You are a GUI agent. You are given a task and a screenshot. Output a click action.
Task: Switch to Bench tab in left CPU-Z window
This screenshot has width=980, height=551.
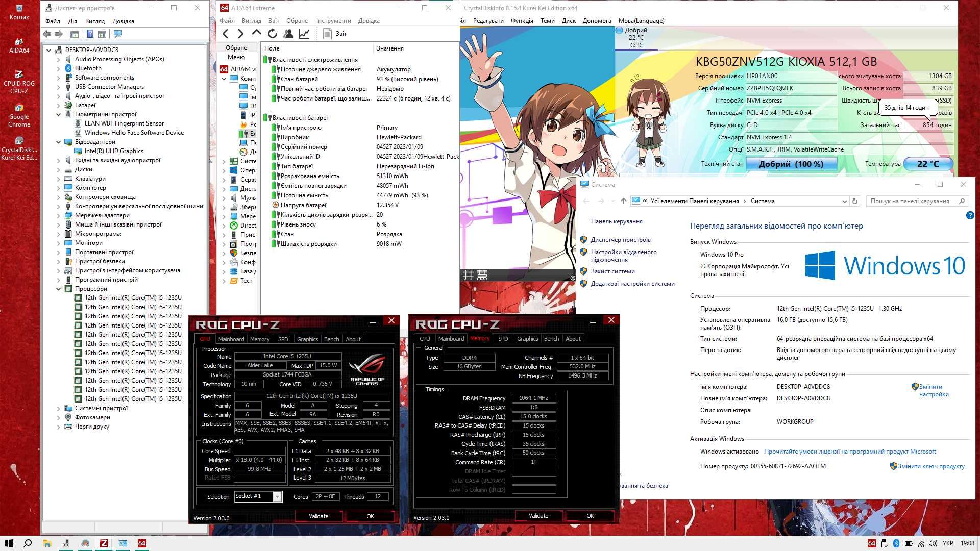331,339
